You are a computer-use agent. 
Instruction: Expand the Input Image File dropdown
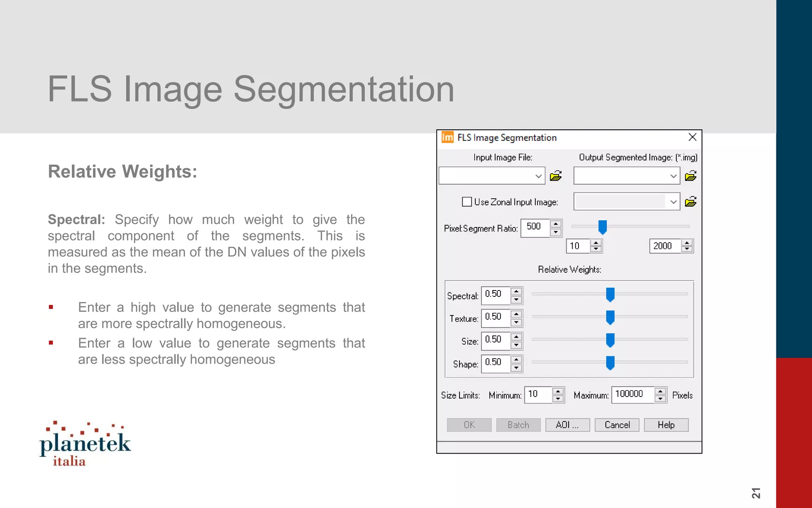[x=538, y=176]
